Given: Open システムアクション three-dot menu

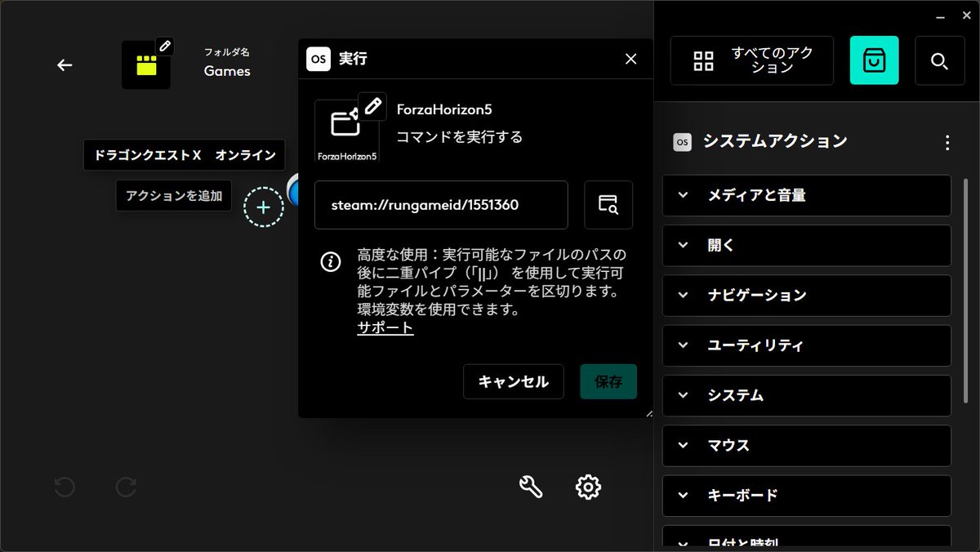Looking at the screenshot, I should 947,143.
